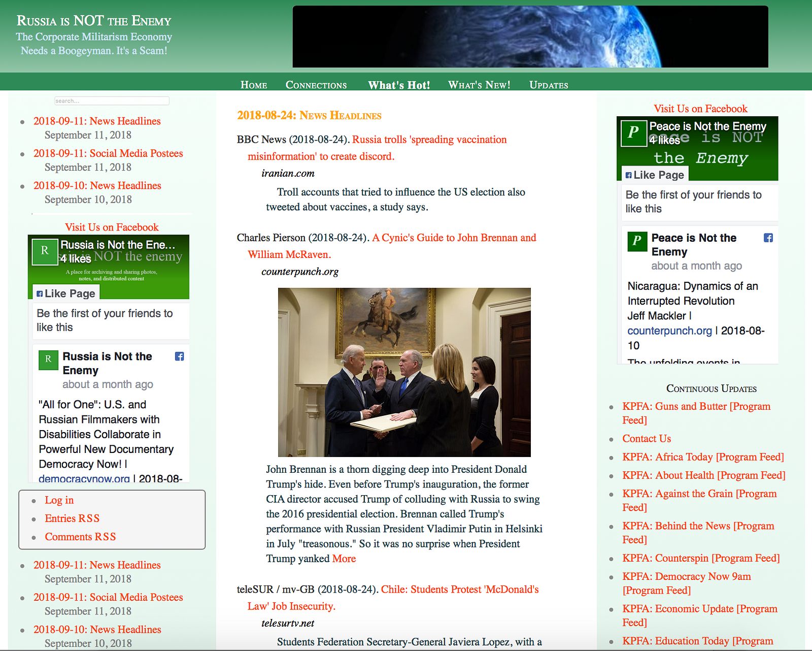The height and width of the screenshot is (651, 812).
Task: Open KPFA: Democracy Now 9am program feed
Action: coord(687,583)
